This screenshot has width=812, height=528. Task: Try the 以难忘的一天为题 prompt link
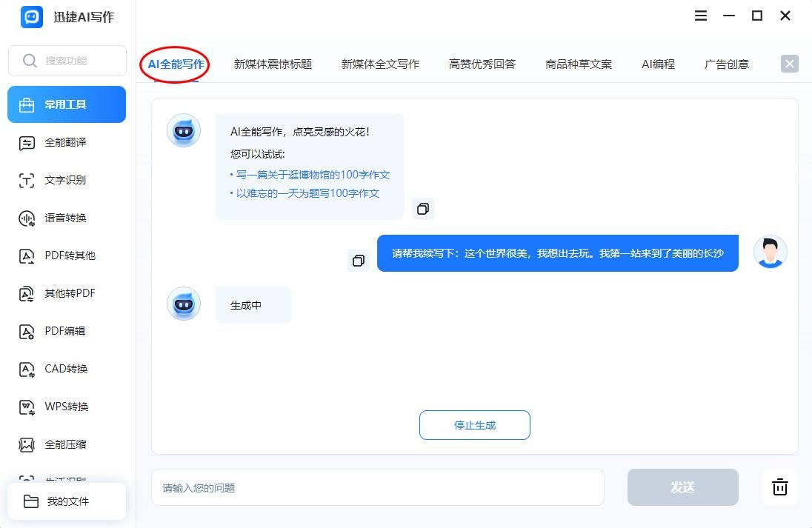tap(307, 193)
